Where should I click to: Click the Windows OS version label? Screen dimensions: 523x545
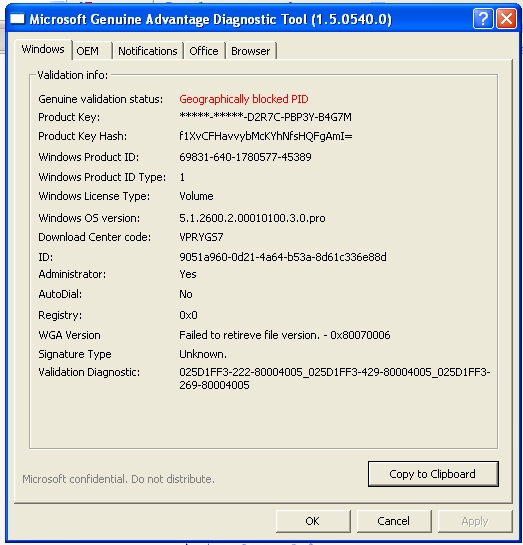[x=89, y=218]
